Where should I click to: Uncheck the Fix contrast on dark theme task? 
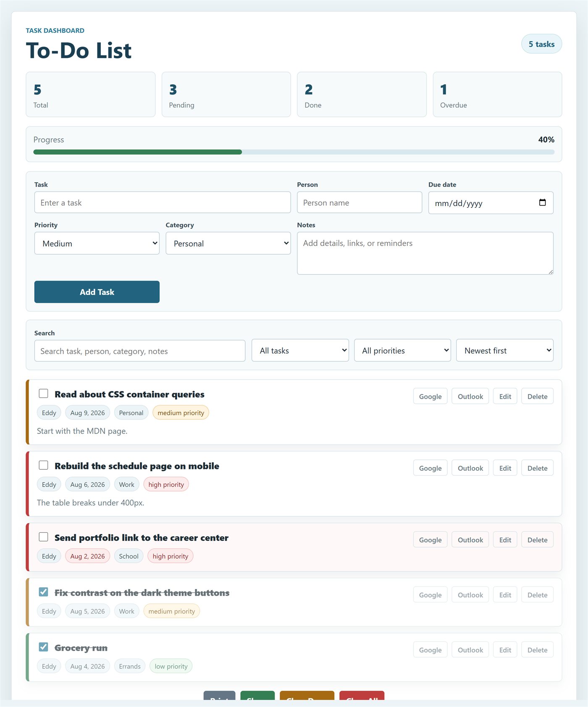pyautogui.click(x=43, y=592)
